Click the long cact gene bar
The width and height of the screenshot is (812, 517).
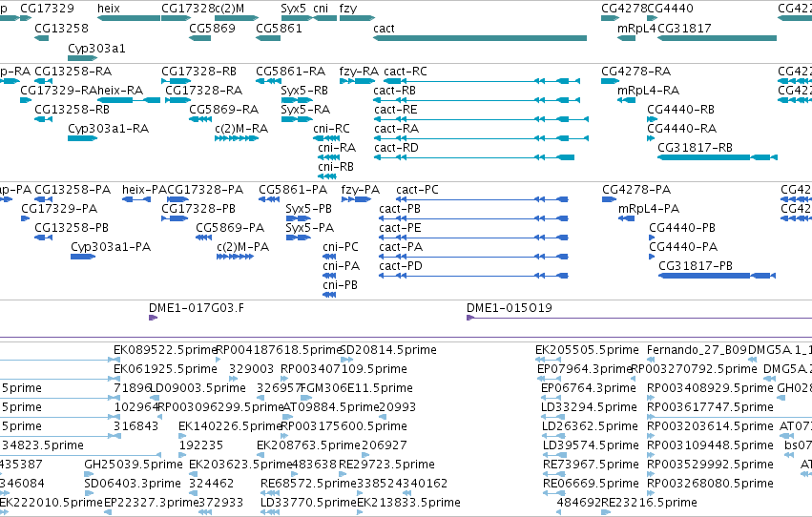[480, 38]
